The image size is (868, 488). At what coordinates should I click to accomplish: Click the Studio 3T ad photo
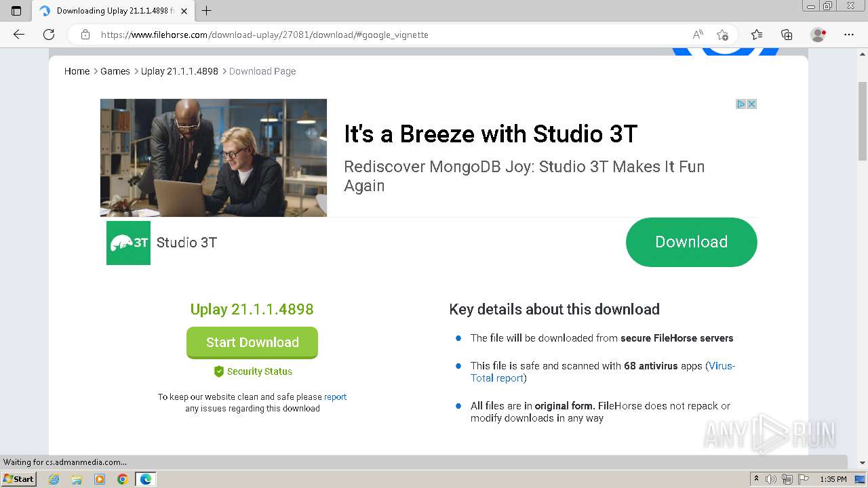[214, 158]
